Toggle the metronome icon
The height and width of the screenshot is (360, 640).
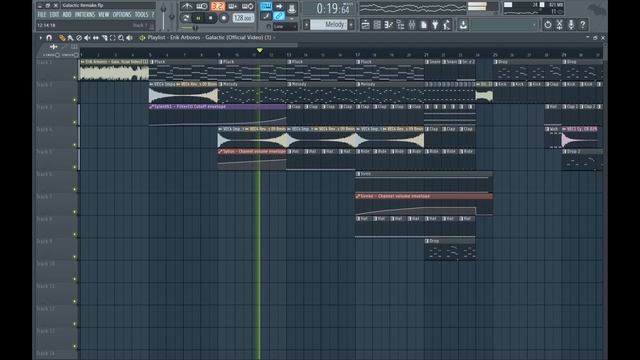(187, 6)
